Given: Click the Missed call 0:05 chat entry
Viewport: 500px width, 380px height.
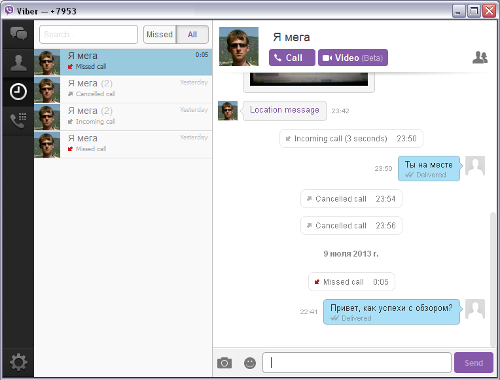Looking at the screenshot, I should point(351,282).
